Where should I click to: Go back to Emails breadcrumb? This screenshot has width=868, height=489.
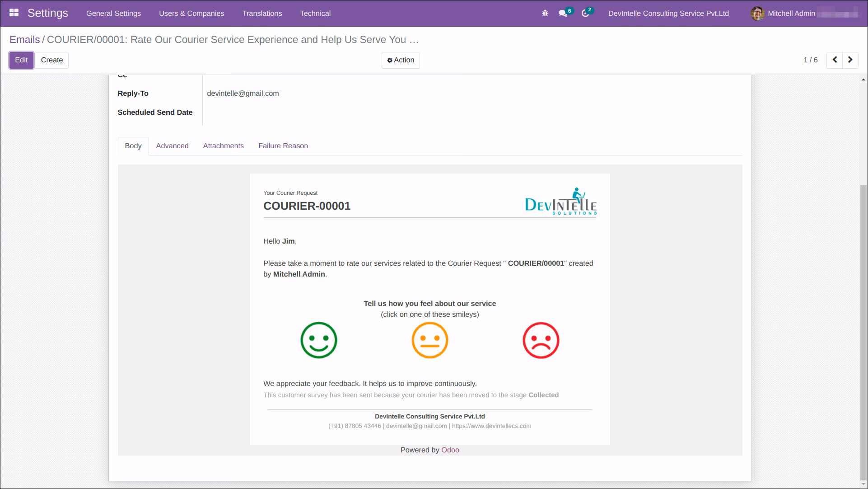click(x=25, y=40)
